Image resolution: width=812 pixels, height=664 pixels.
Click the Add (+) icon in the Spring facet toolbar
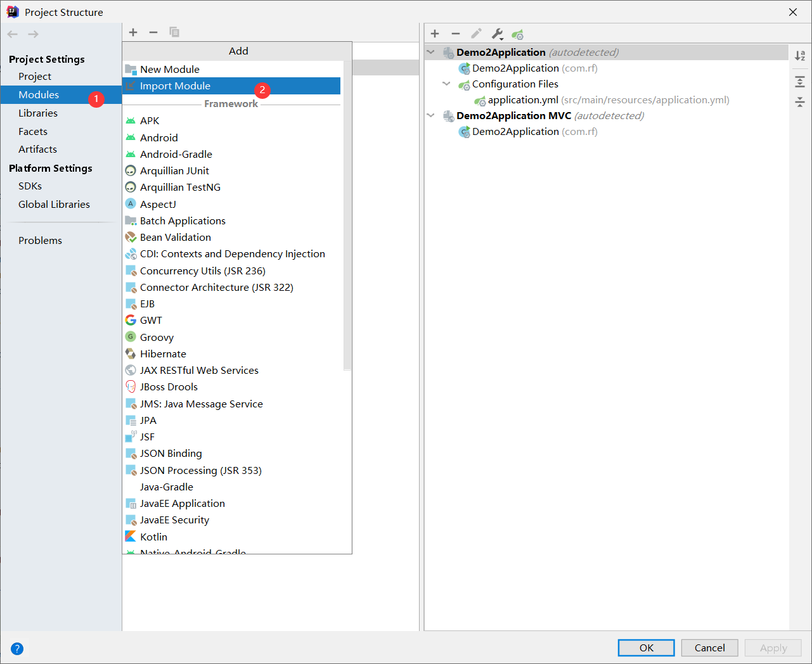(x=435, y=34)
